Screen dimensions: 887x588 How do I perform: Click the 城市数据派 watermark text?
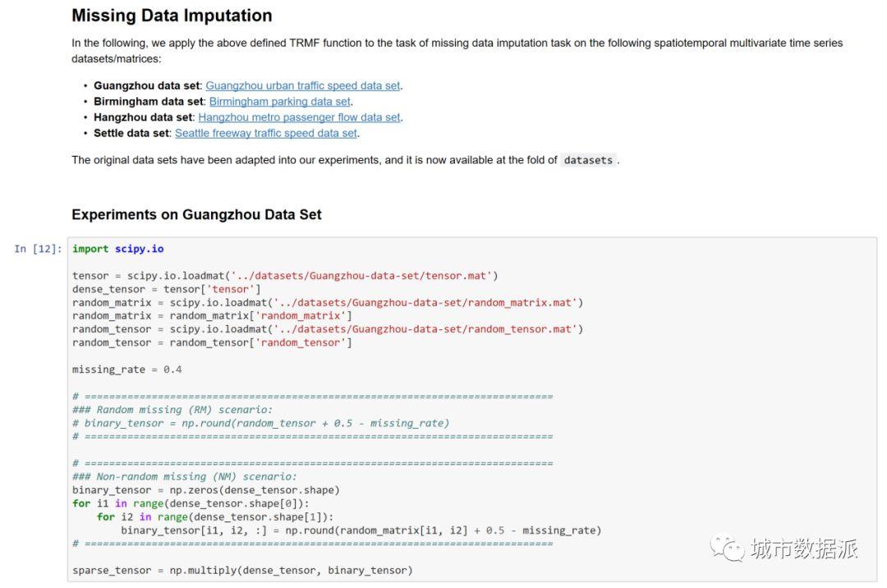coord(803,549)
